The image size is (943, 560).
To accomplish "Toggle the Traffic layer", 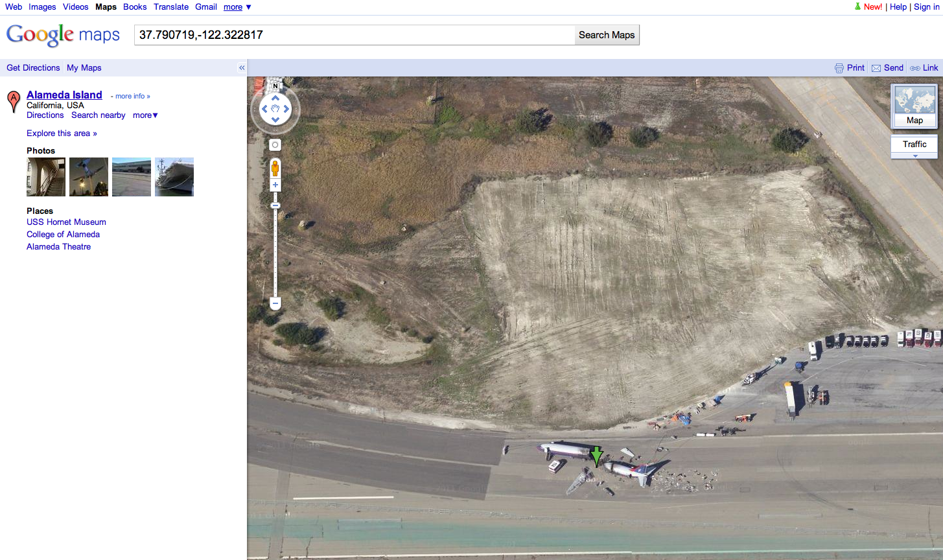I will pyautogui.click(x=914, y=144).
